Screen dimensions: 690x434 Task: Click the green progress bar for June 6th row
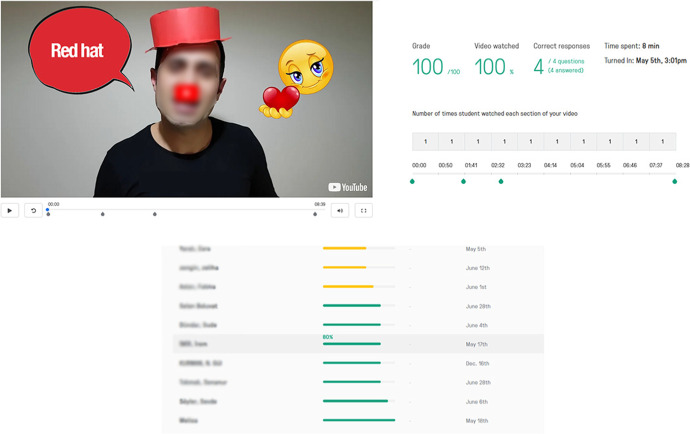click(355, 401)
